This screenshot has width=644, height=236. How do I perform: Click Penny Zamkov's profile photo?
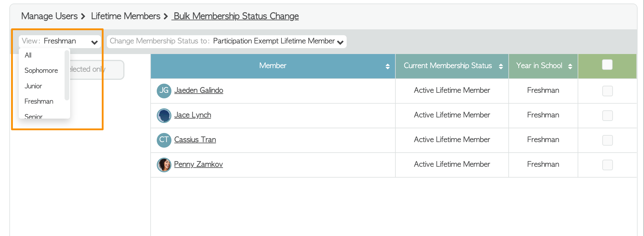pos(164,165)
